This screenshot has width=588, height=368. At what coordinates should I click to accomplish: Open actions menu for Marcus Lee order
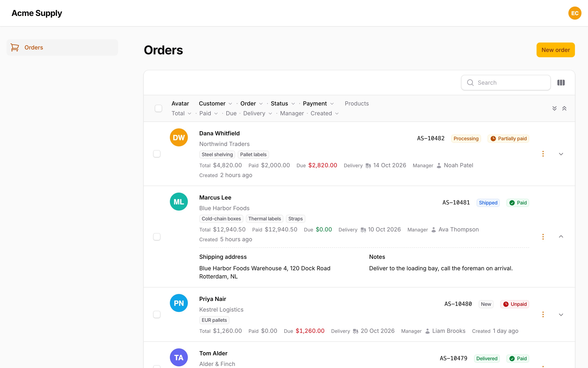543,237
